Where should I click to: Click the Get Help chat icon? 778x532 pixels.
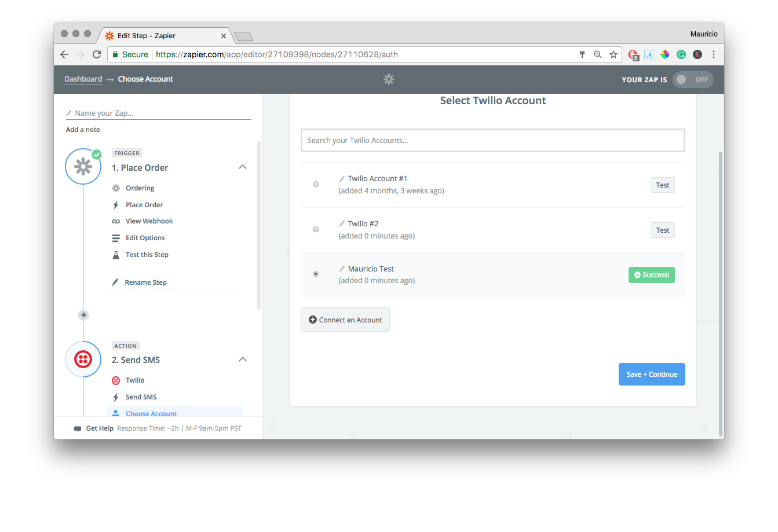[x=78, y=429]
